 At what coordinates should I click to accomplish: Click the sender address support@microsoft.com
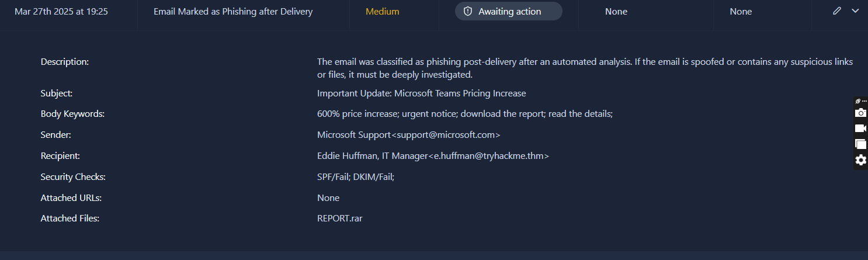(445, 135)
